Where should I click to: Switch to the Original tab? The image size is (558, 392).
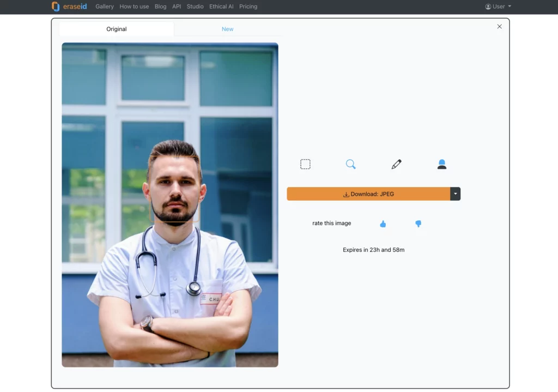pyautogui.click(x=116, y=29)
